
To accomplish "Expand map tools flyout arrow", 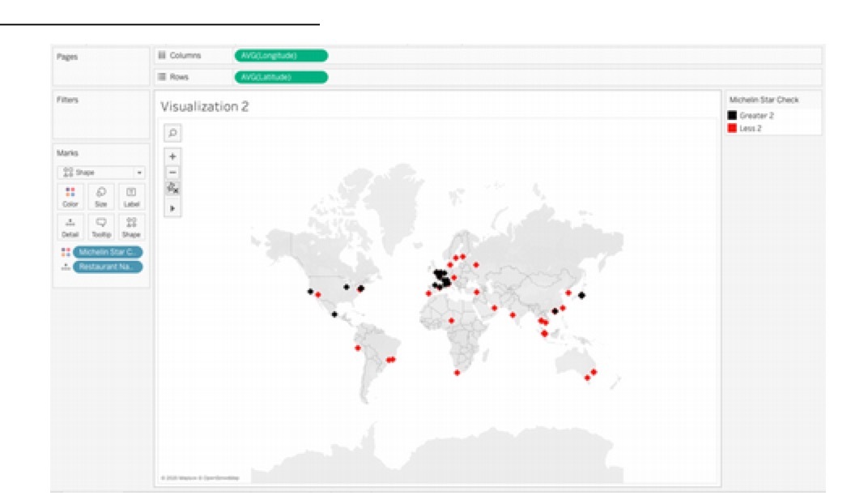I will click(x=172, y=208).
